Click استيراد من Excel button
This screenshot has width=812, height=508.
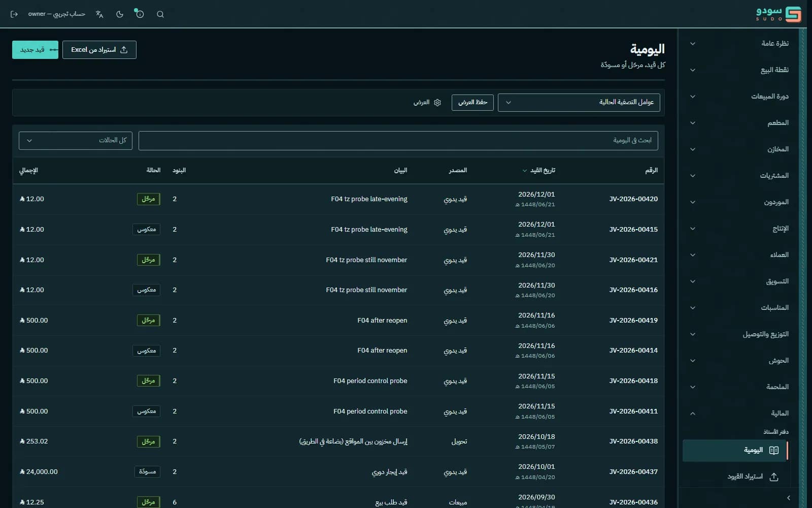99,50
